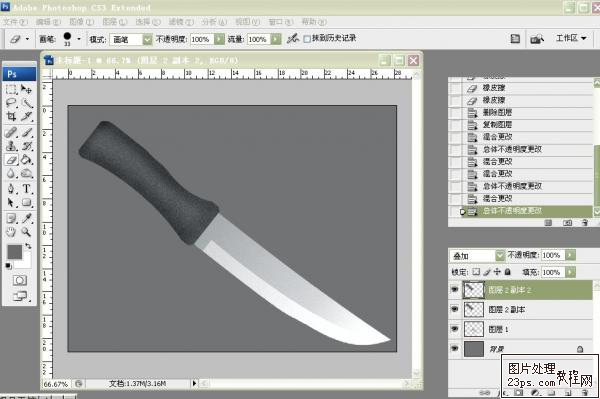Select the Pen tool

pyautogui.click(x=11, y=189)
